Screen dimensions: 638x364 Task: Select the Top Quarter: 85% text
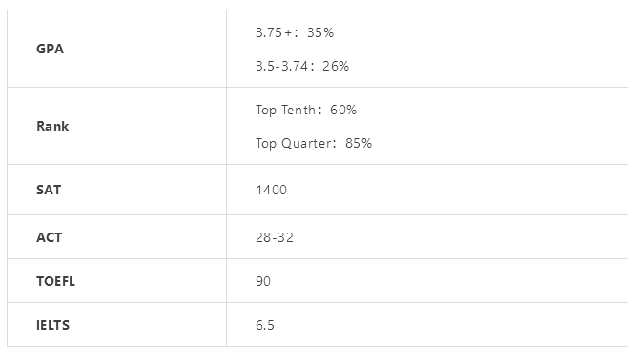314,144
